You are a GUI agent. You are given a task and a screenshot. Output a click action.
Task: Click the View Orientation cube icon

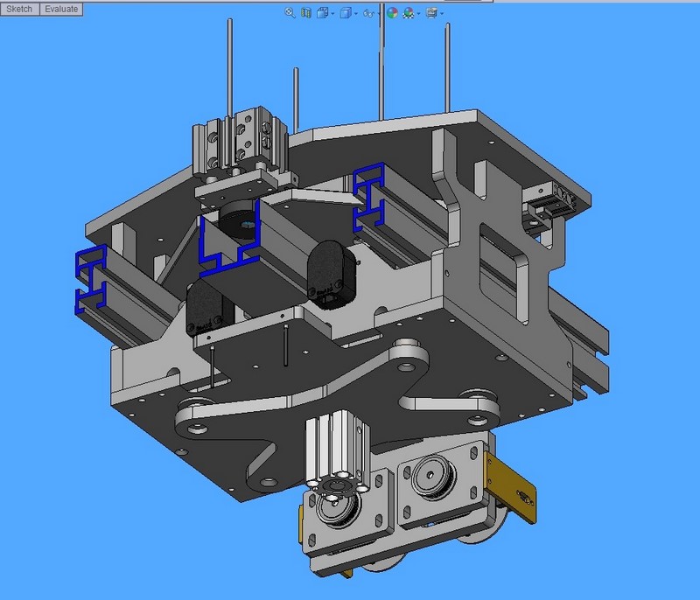pyautogui.click(x=323, y=13)
